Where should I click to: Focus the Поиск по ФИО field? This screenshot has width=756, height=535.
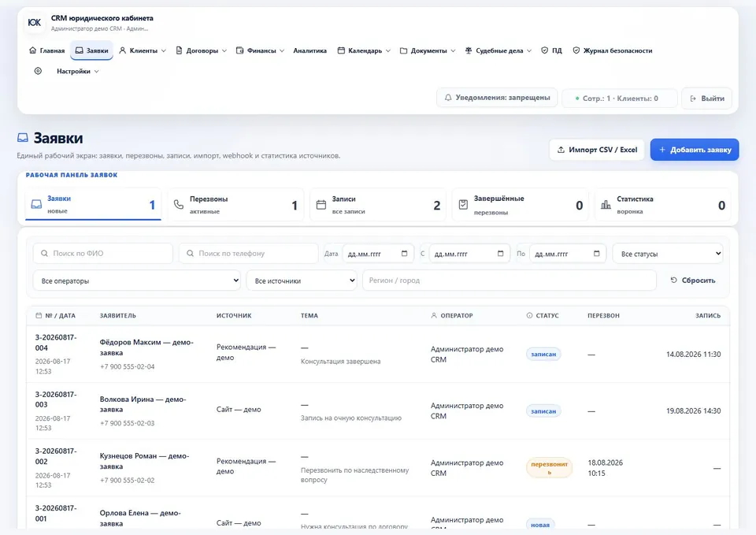tap(102, 253)
